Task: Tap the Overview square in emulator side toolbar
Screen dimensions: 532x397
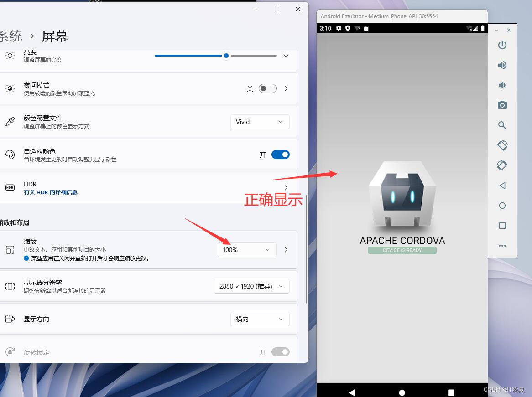Action: click(502, 226)
